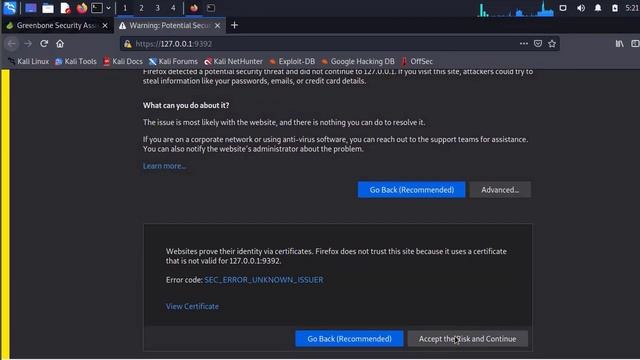Switch to workspace 1
This screenshot has height=360, width=640.
click(x=125, y=8)
